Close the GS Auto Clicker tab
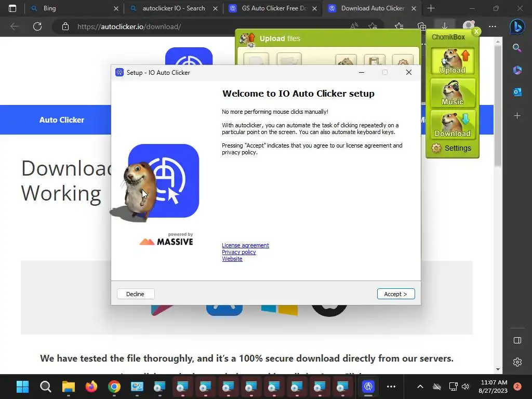The width and height of the screenshot is (532, 399). [314, 8]
